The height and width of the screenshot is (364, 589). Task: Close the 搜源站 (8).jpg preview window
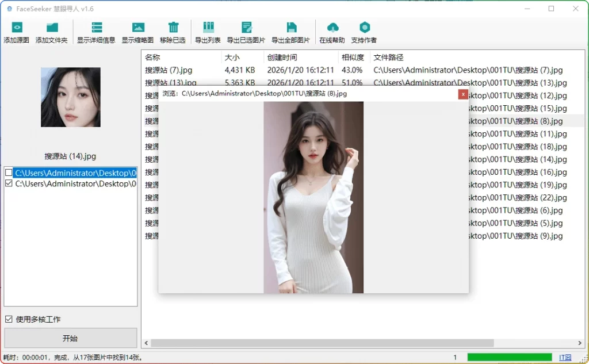tap(464, 94)
